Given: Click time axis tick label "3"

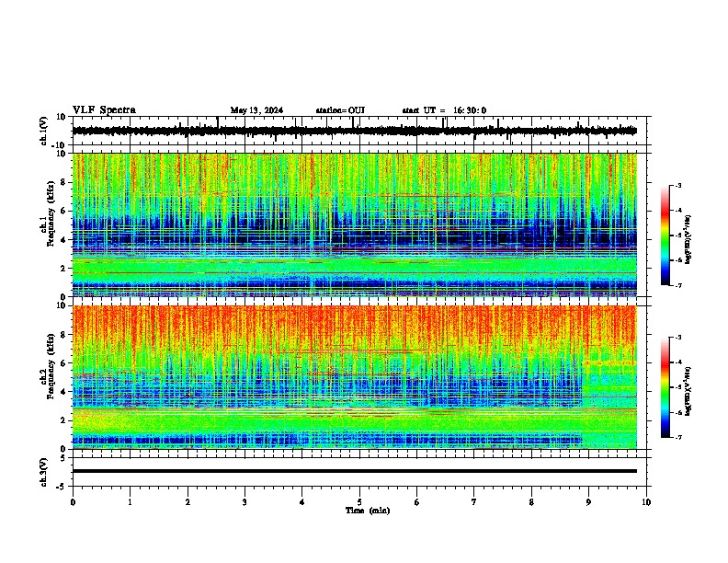Looking at the screenshot, I should coord(245,502).
